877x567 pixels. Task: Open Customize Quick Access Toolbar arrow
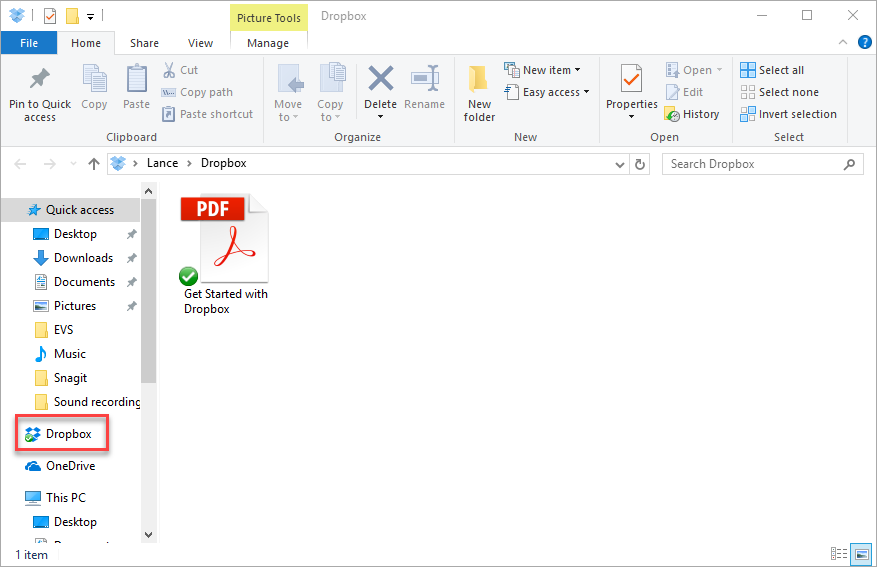(90, 17)
